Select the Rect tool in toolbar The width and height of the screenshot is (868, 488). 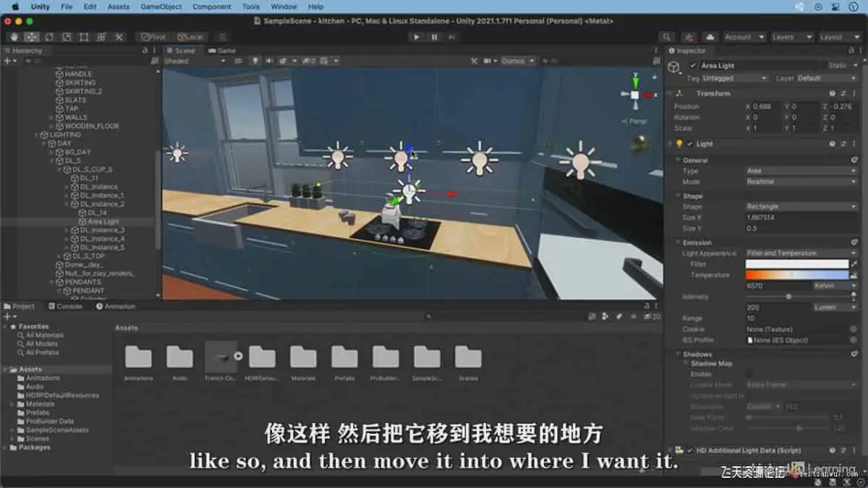coord(84,37)
